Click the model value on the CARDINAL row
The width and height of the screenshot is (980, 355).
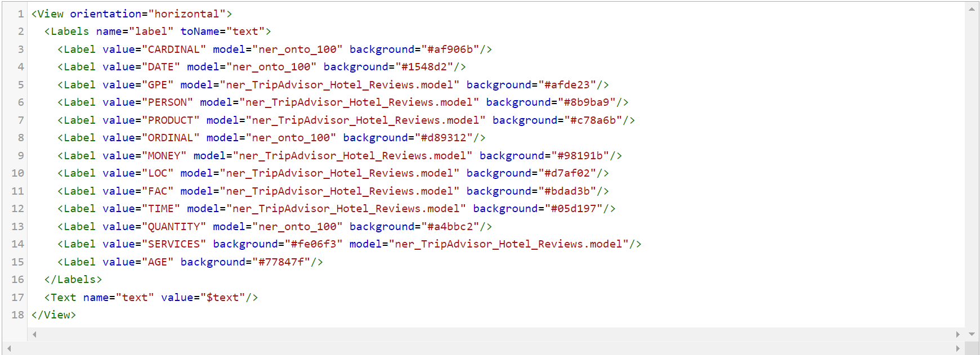(x=297, y=50)
